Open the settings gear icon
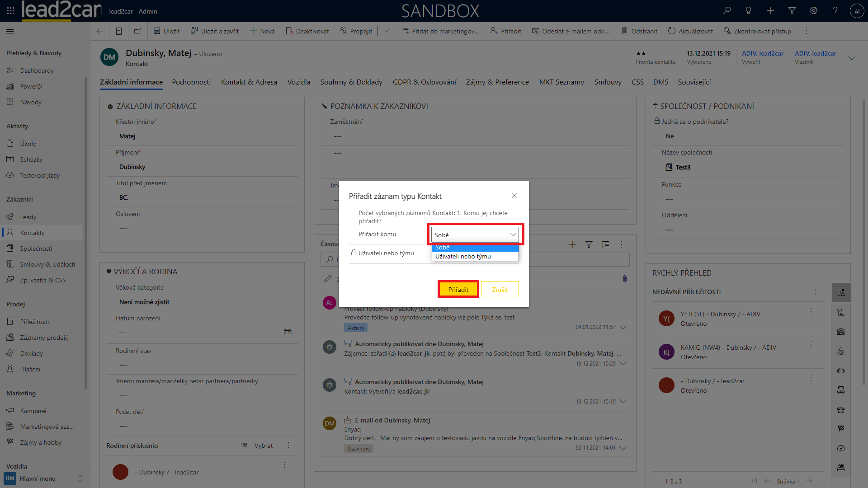Viewport: 868px width, 488px height. (814, 10)
